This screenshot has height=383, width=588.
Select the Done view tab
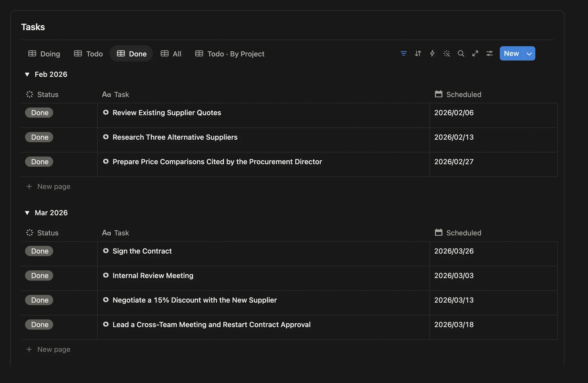131,54
